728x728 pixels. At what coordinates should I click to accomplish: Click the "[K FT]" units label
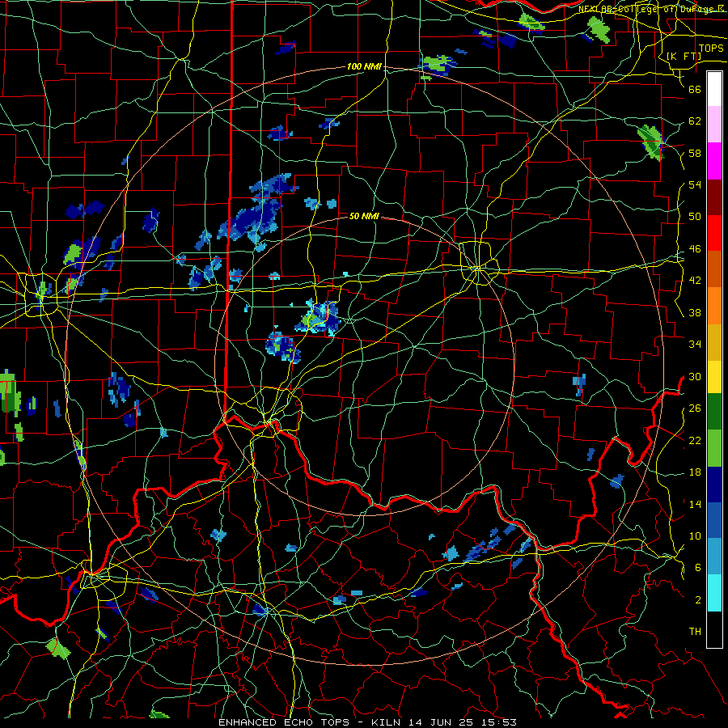[684, 56]
